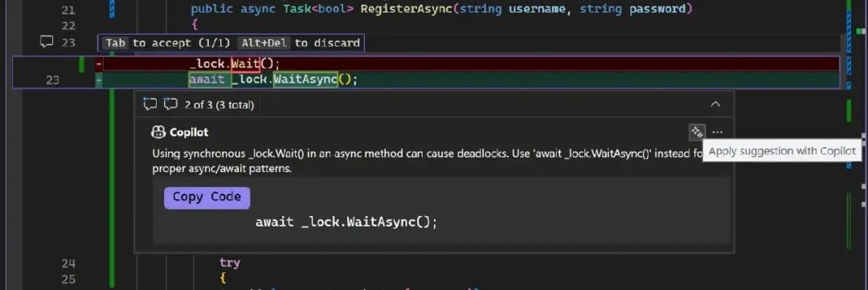Click the try keyword on line 24

230,263
